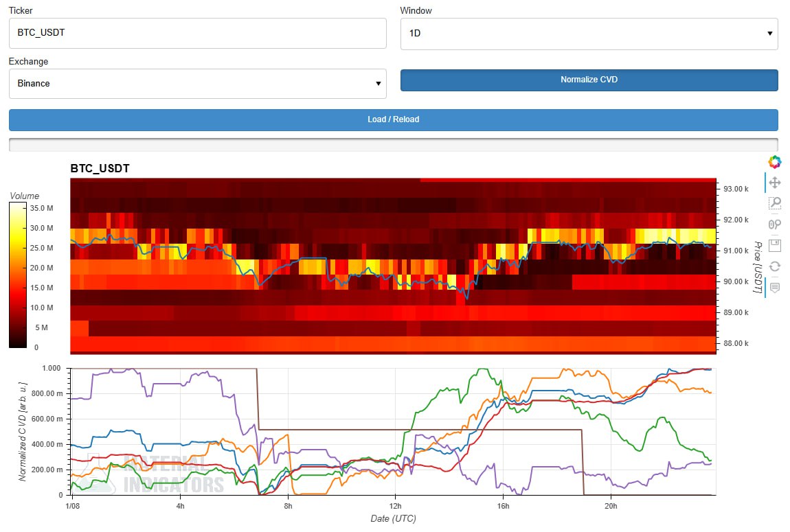The width and height of the screenshot is (790, 532).
Task: Activate the Box Zoom tool
Action: [774, 203]
